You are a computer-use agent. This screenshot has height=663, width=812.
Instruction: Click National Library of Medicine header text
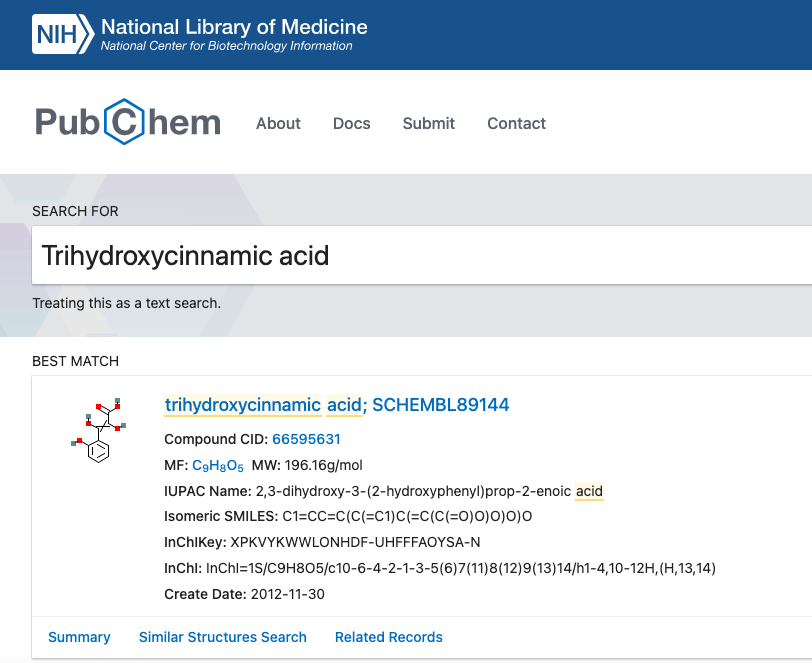234,26
